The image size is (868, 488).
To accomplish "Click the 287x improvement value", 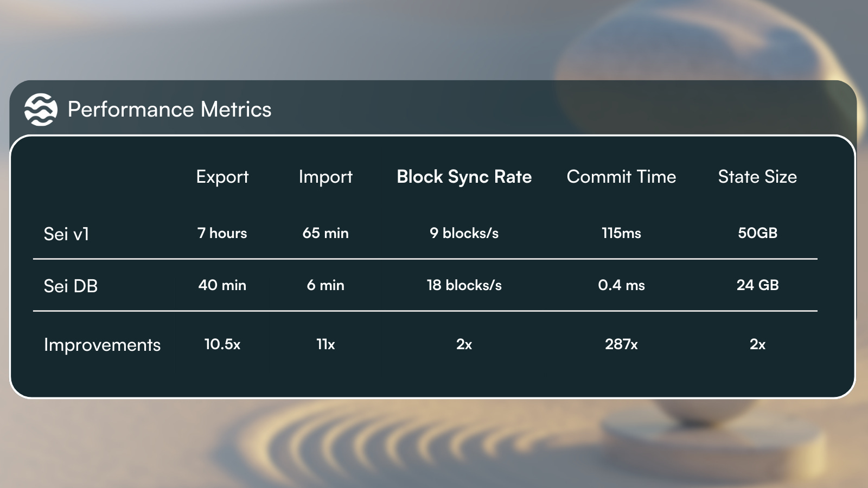I will coord(621,344).
